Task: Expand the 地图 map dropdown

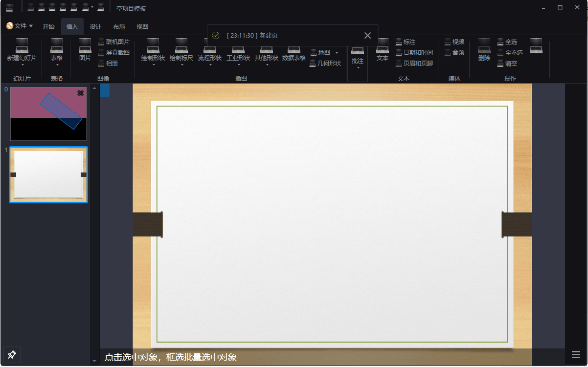Action: 337,52
